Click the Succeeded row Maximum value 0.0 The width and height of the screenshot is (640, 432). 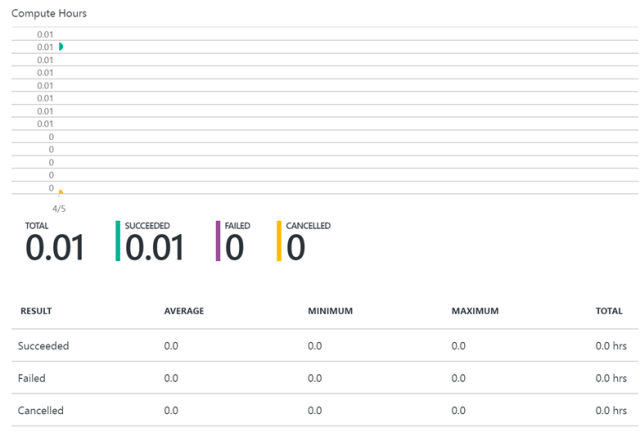(x=458, y=346)
